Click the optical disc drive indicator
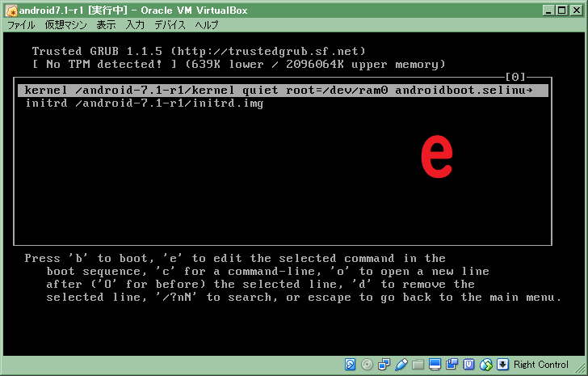The width and height of the screenshot is (588, 376). pyautogui.click(x=367, y=365)
